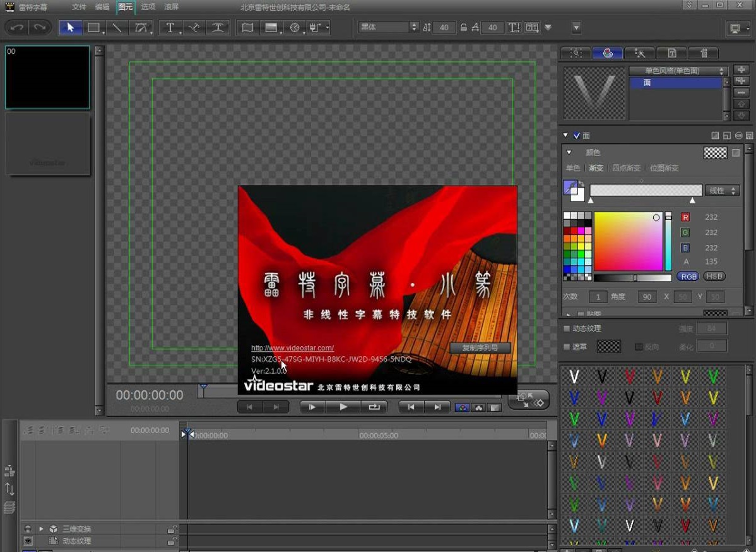Select the straight line tool
The image size is (756, 552).
(x=117, y=28)
